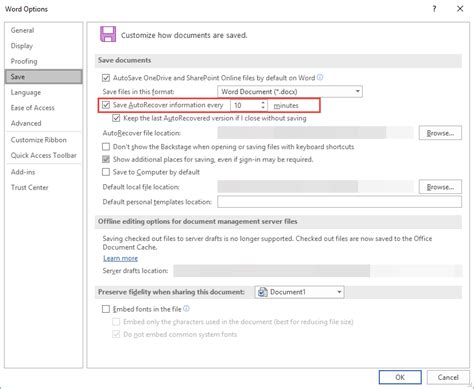Screen dimensions: 474x389
Task: Close the Word Options dialog with X
Action: click(460, 9)
